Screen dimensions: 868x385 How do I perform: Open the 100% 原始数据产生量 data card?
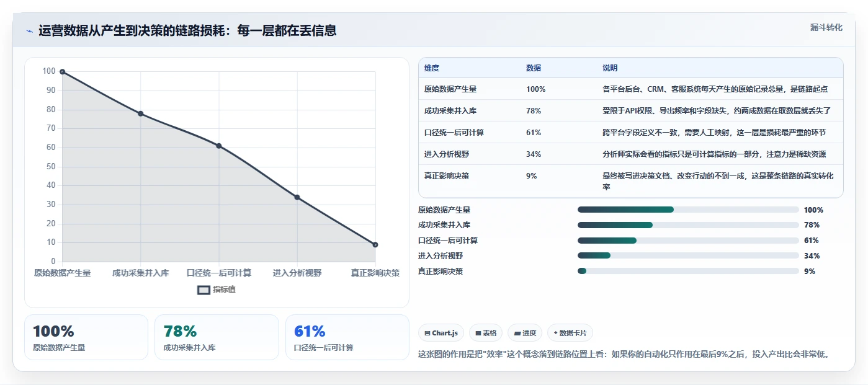click(86, 337)
